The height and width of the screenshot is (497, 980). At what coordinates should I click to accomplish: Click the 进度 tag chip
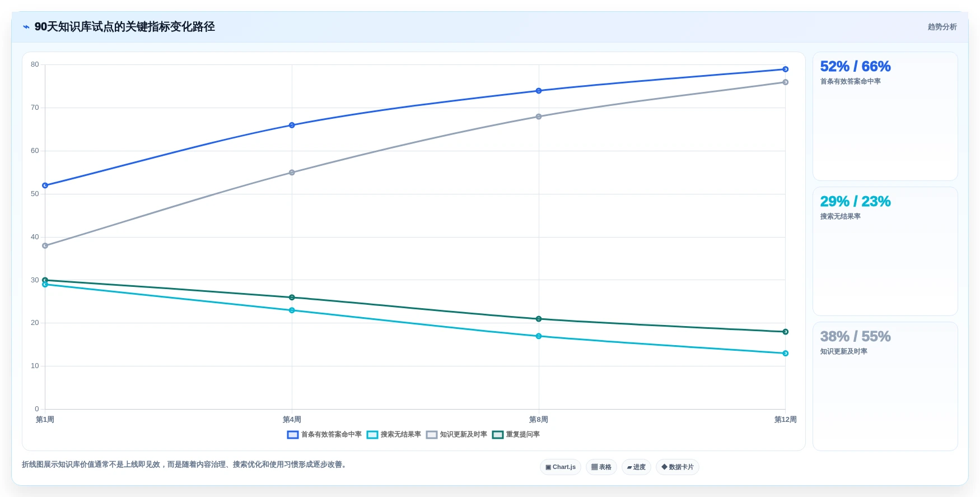(x=636, y=467)
